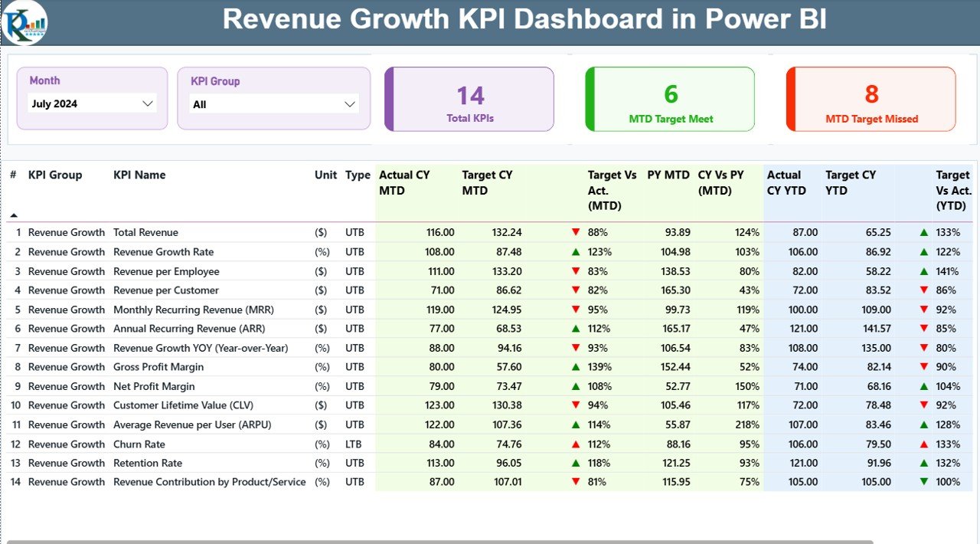980x544 pixels.
Task: Select the MTD Target Meet card
Action: tap(670, 99)
